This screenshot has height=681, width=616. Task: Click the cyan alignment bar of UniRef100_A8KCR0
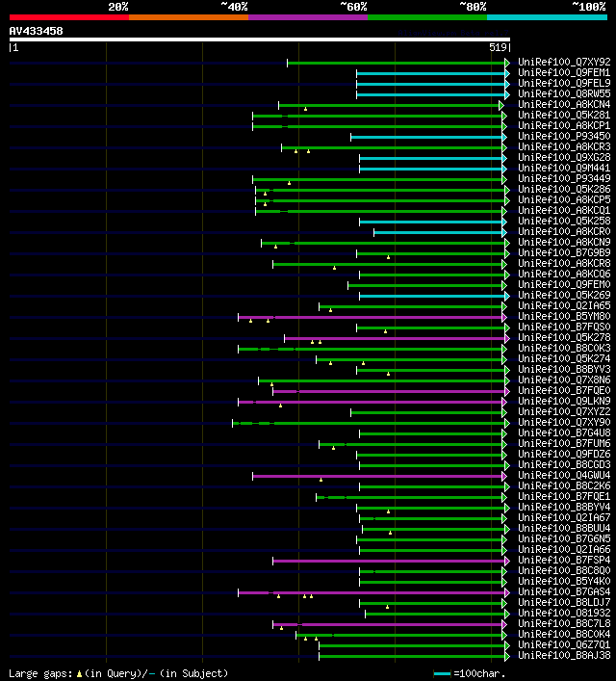pyautogui.click(x=438, y=233)
